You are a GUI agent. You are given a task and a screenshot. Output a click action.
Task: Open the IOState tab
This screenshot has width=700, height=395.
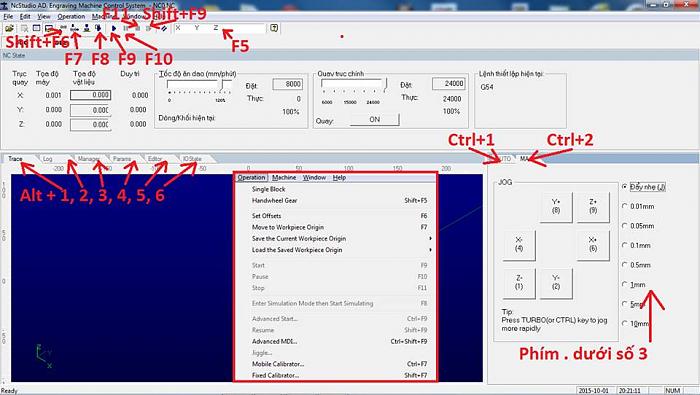coord(192,159)
